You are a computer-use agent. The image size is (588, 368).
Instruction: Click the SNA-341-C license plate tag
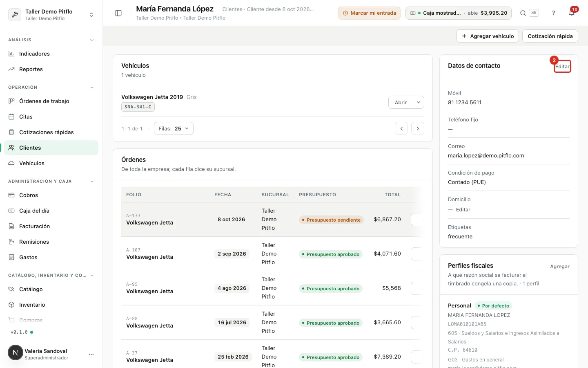point(138,107)
